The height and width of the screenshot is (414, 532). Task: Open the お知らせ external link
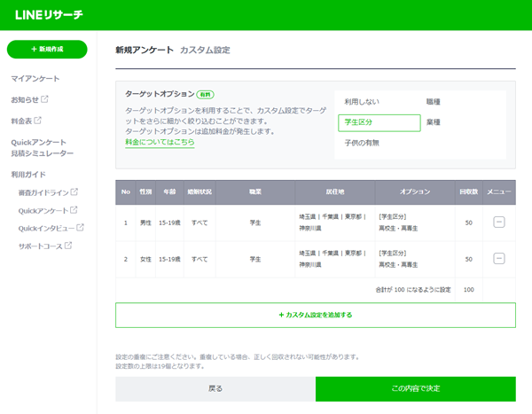click(29, 99)
